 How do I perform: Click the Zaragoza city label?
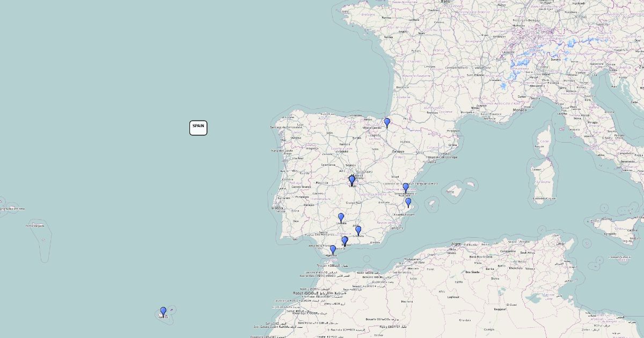click(x=398, y=152)
